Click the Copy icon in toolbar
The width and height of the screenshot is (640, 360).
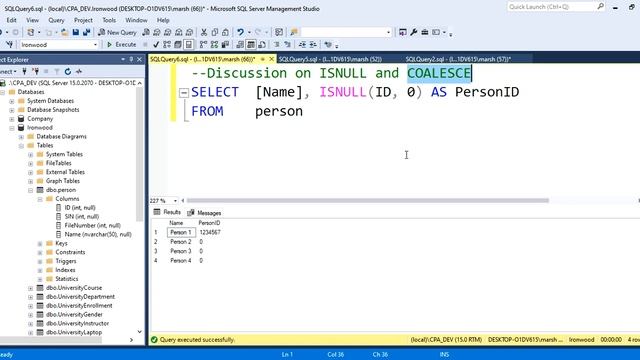point(215,32)
